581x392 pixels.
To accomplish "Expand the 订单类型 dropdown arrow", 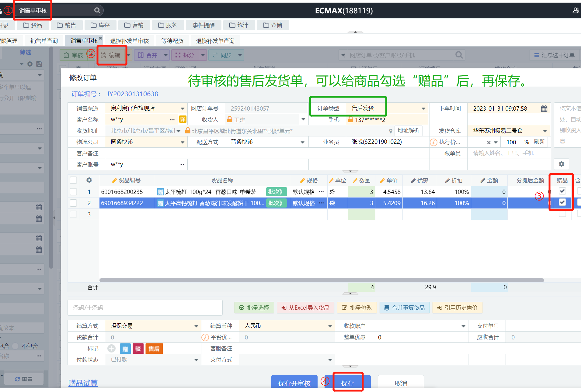I will tap(423, 108).
